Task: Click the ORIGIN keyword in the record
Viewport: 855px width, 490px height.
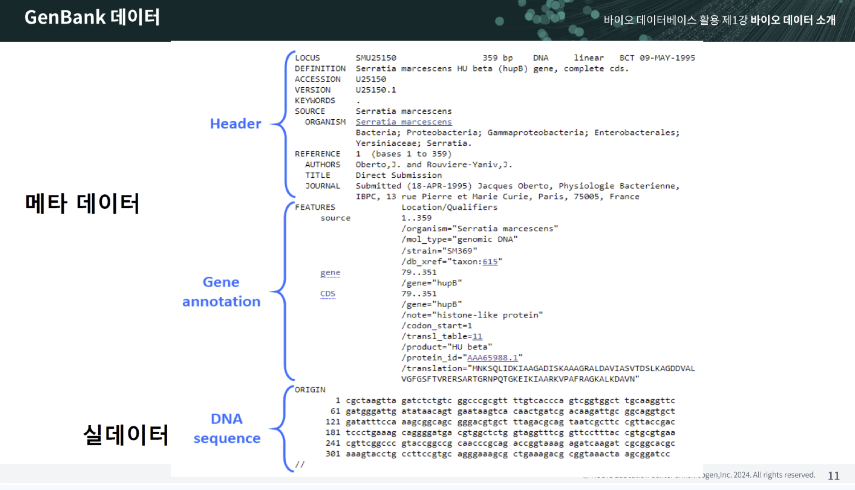Action: (x=310, y=388)
